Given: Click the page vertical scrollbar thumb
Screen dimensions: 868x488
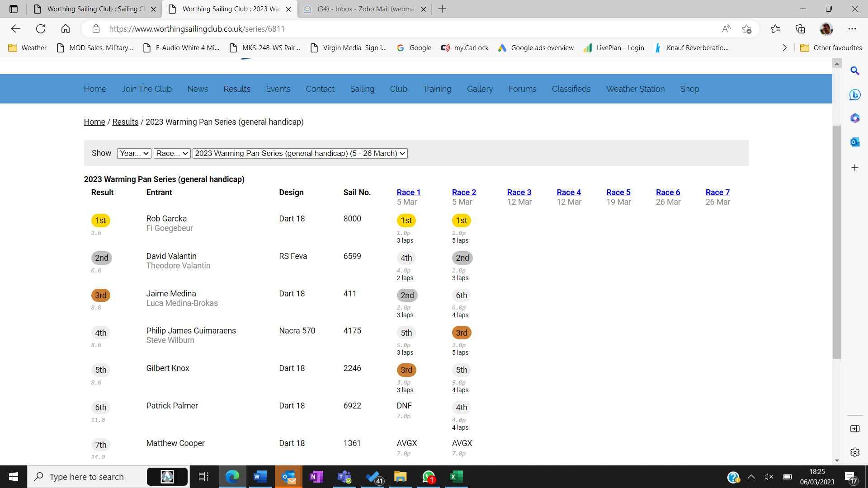Looking at the screenshot, I should tap(837, 242).
